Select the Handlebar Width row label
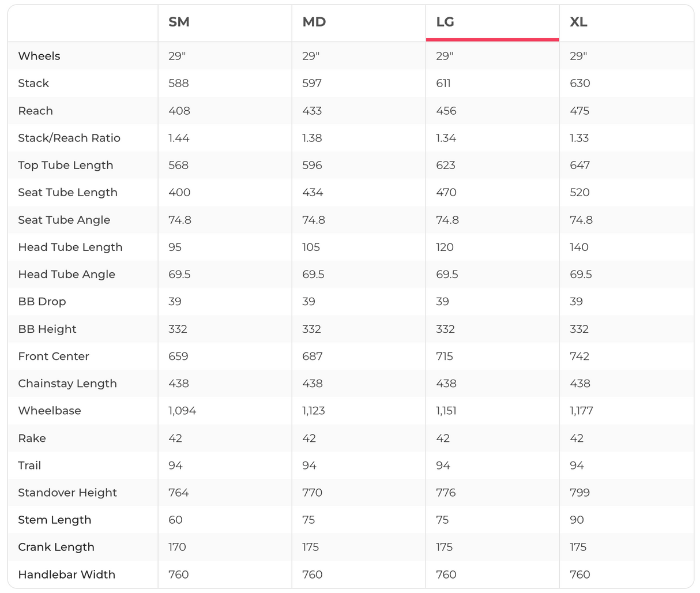700x593 pixels. [67, 575]
